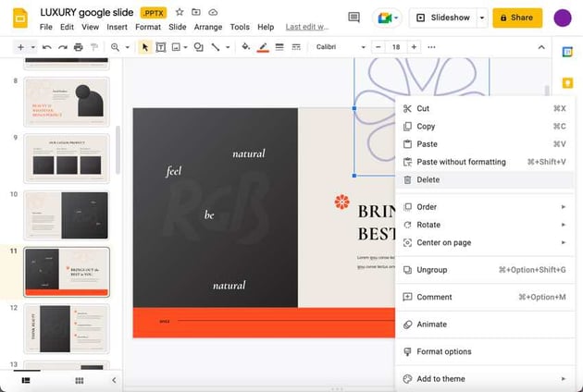Screen dimensions: 583x392
Task: Select the text box tool
Action: pyautogui.click(x=160, y=46)
